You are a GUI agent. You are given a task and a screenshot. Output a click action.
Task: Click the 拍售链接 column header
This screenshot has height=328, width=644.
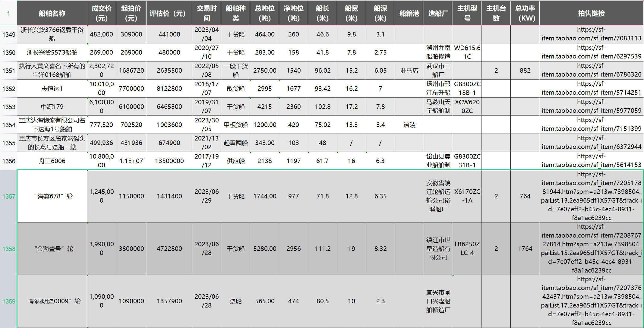pos(591,13)
